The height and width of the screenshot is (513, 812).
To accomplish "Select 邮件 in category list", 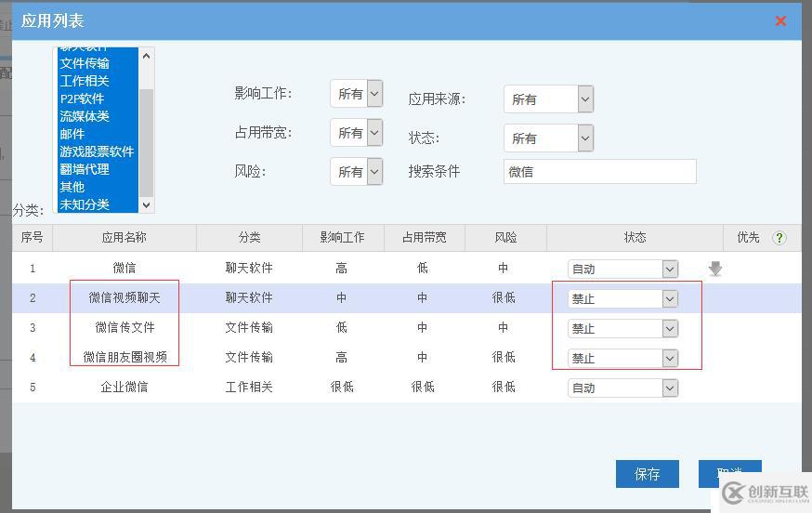I will point(98,134).
